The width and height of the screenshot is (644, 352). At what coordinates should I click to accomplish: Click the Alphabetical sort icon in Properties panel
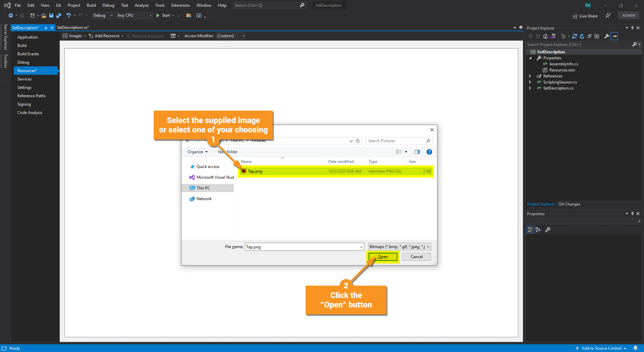[x=538, y=230]
